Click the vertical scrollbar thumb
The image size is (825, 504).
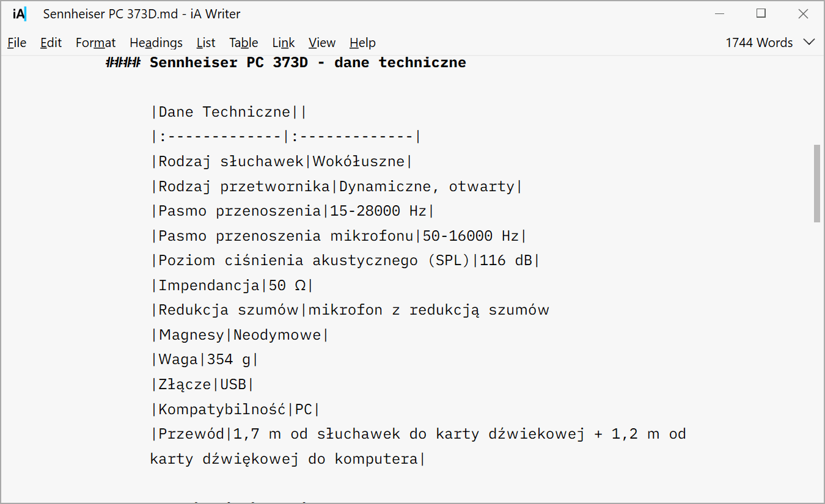pos(817,183)
